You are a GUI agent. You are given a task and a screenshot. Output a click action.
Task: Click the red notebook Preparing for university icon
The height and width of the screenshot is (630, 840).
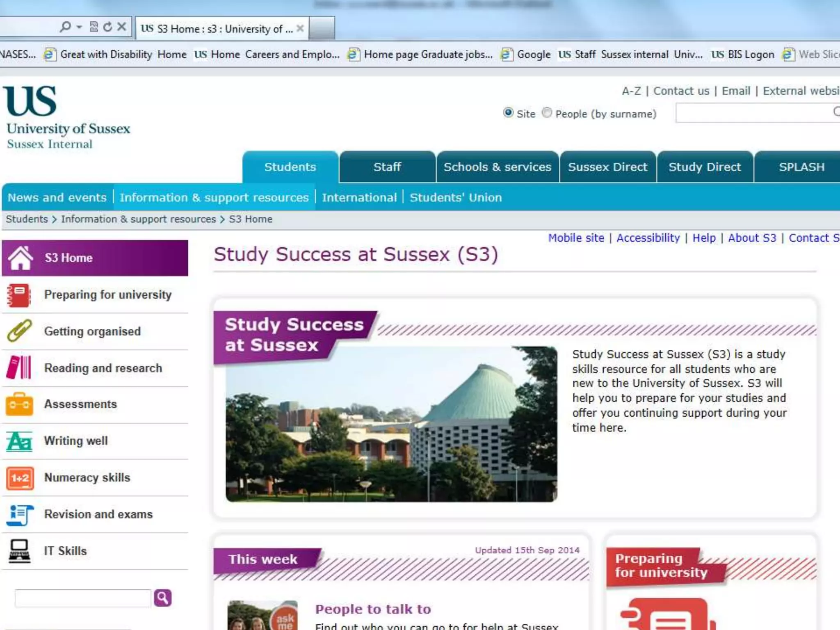pyautogui.click(x=19, y=295)
